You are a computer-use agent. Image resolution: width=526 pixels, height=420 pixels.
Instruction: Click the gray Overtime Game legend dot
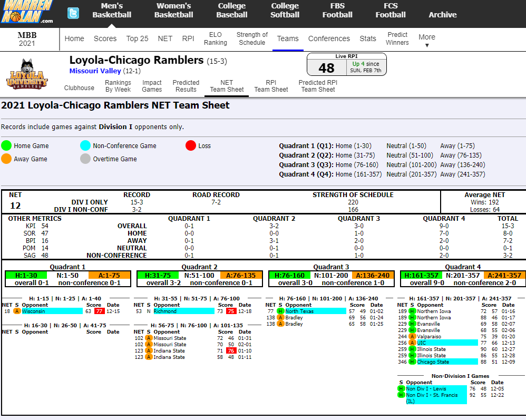(85, 159)
